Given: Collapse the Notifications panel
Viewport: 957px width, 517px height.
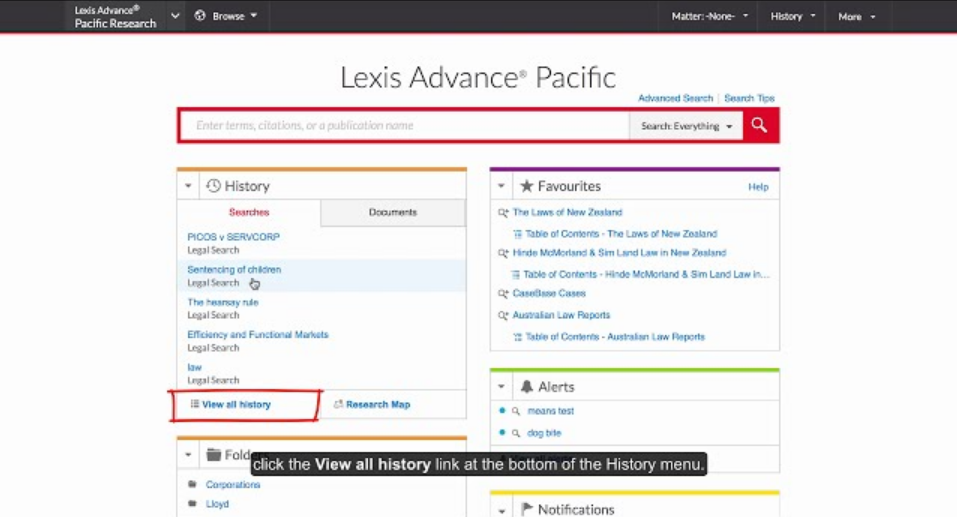Looking at the screenshot, I should [x=501, y=510].
